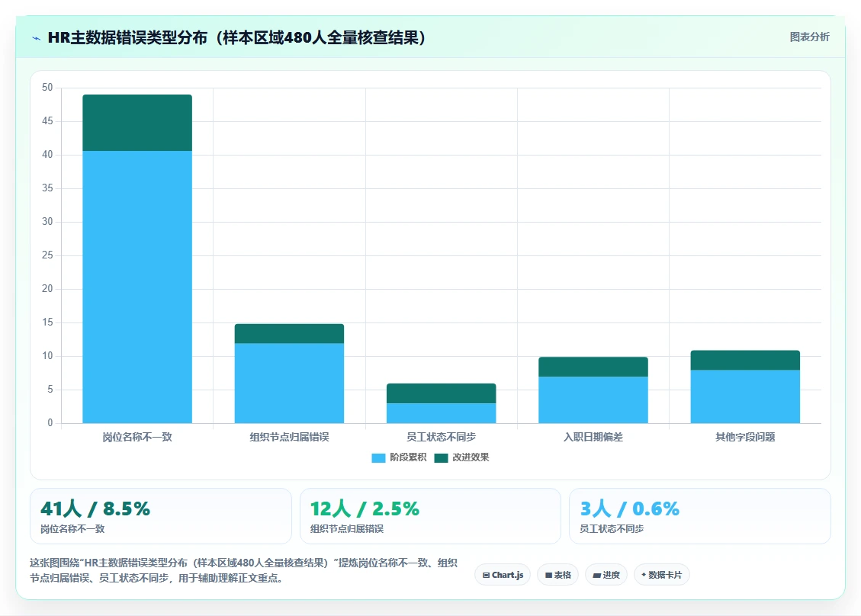Click the 阶段累积 legend label

[x=408, y=457]
